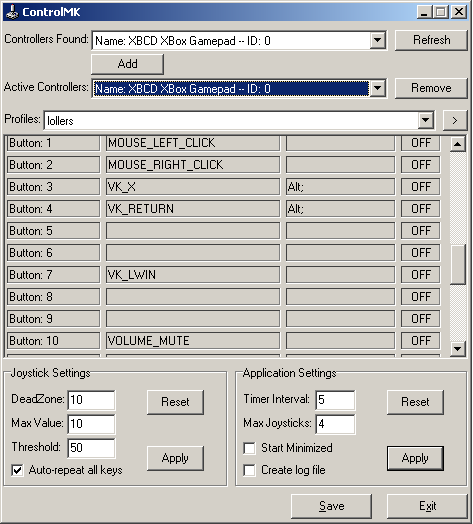This screenshot has height=524, width=473.
Task: Reset the Application Settings
Action: click(415, 402)
